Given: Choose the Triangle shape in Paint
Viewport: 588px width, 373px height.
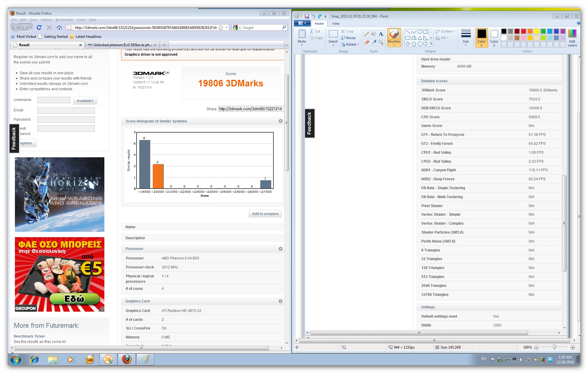Looking at the screenshot, I should point(420,38).
